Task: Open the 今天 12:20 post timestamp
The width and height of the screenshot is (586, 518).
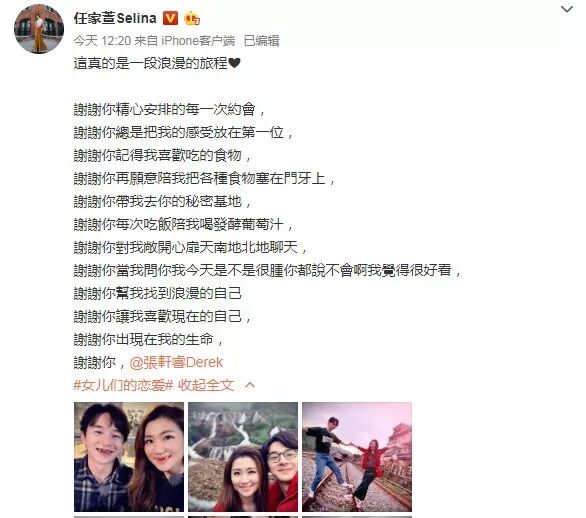Action: tap(102, 40)
